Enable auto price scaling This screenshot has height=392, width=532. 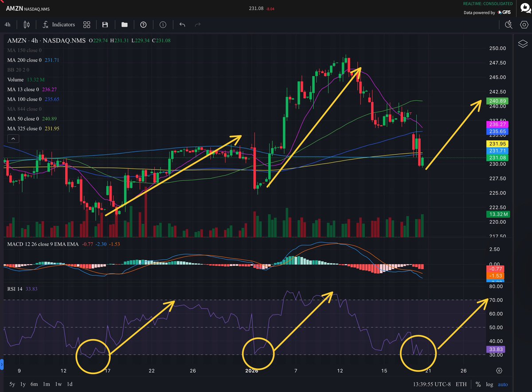[503, 384]
